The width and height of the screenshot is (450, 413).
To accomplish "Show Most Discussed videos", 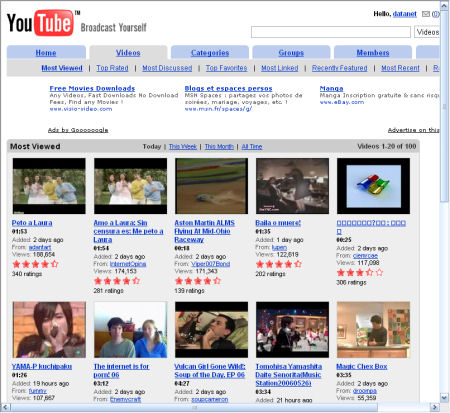I will [167, 68].
